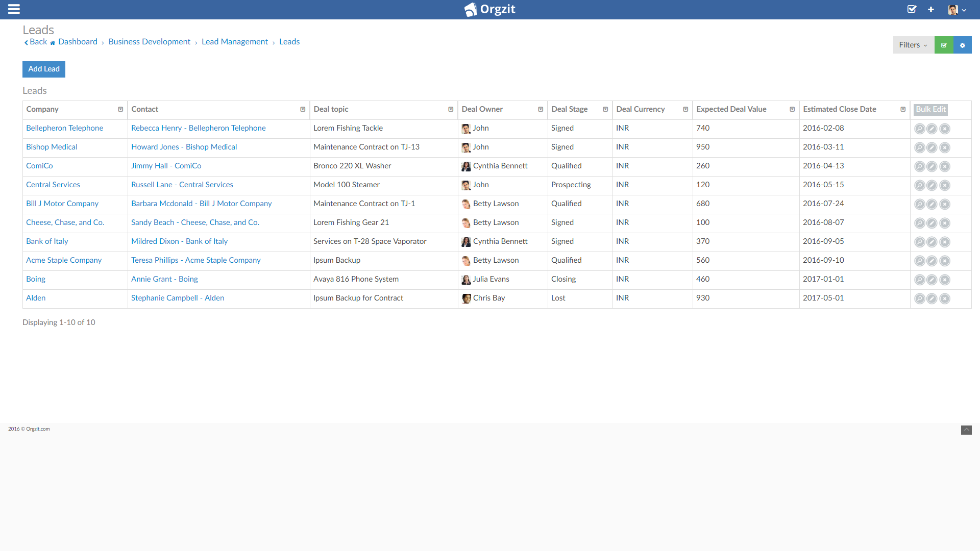
Task: Navigate to Business Development breadcrumb
Action: pos(149,42)
